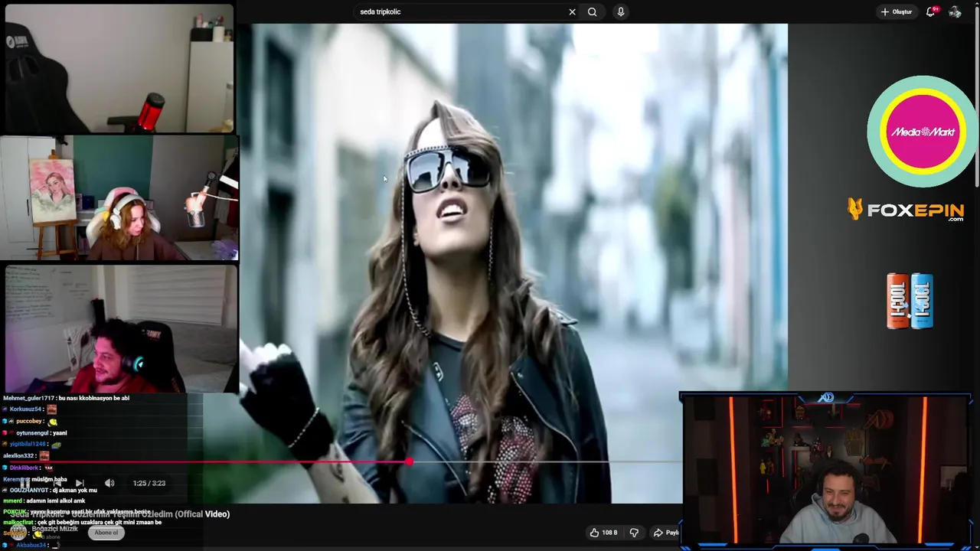Click chat user mmerd

click(x=12, y=501)
